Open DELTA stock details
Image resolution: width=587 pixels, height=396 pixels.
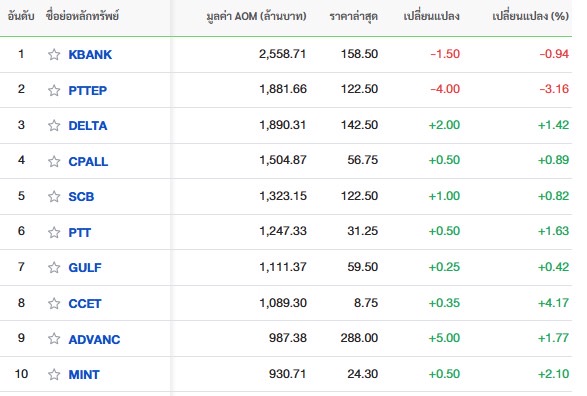point(88,126)
